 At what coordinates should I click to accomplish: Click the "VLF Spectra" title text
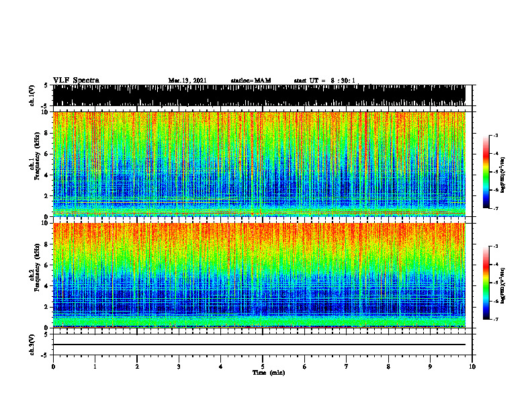tap(76, 81)
